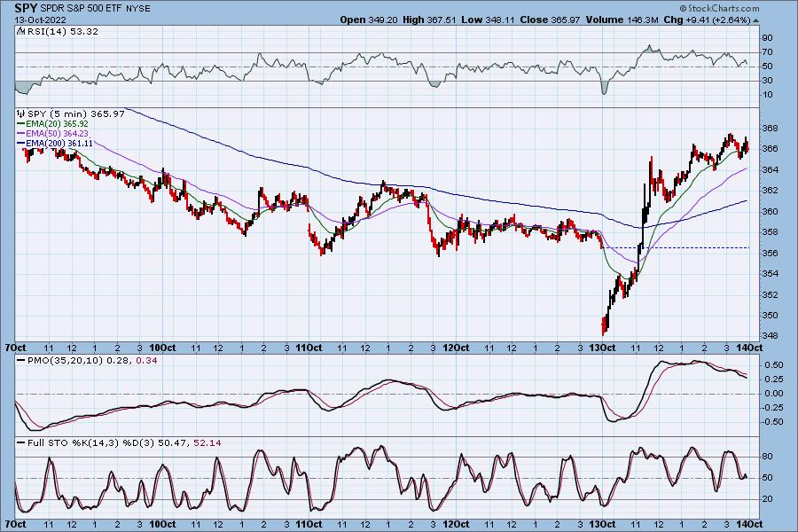Screen dimensions: 798x532
Task: Click the 13Oct date on the stochastic panel's time axis
Action: 603,524
